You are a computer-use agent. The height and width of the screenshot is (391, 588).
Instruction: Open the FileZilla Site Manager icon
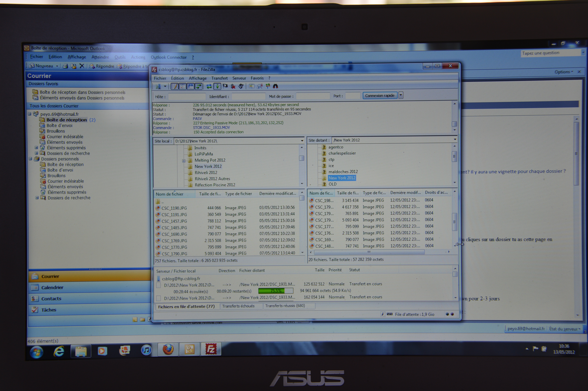pyautogui.click(x=158, y=87)
